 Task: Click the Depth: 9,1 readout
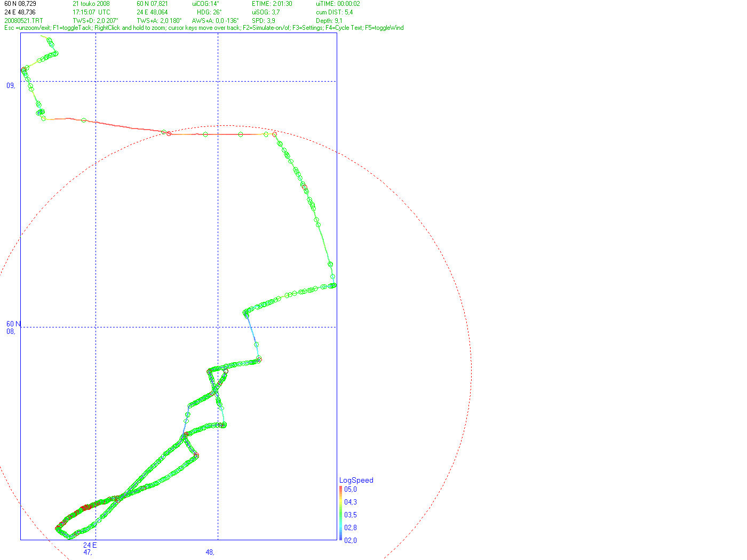(329, 21)
